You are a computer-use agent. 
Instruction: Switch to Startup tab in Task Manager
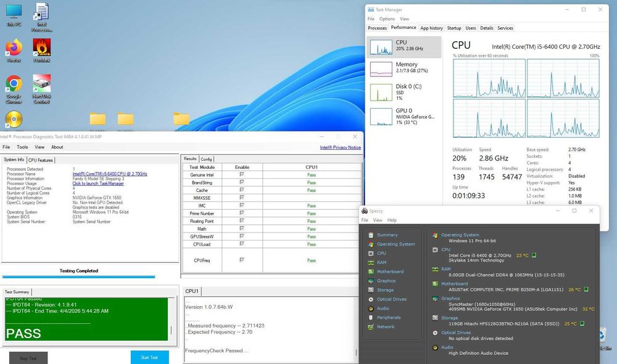(454, 28)
